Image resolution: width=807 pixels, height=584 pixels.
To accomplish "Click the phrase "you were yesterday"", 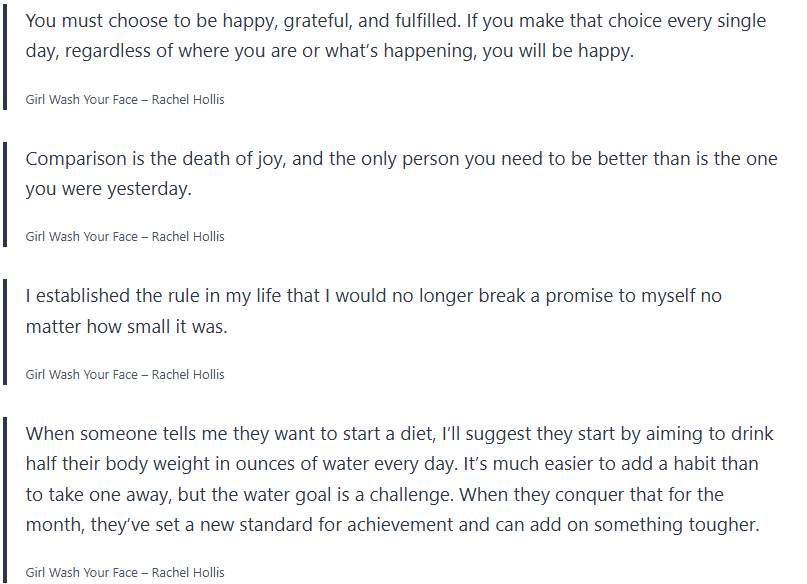I will coord(108,189).
